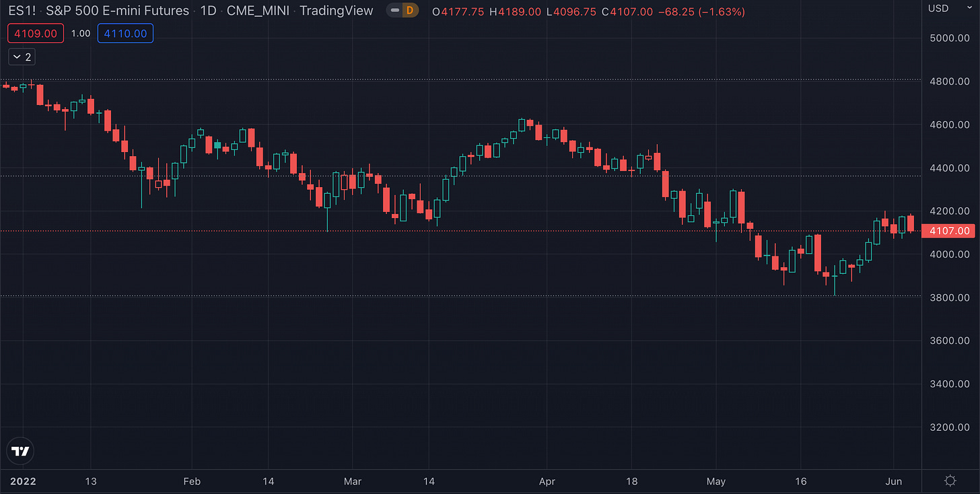Click the 3600.00 price axis label
Image resolution: width=980 pixels, height=494 pixels.
(950, 341)
